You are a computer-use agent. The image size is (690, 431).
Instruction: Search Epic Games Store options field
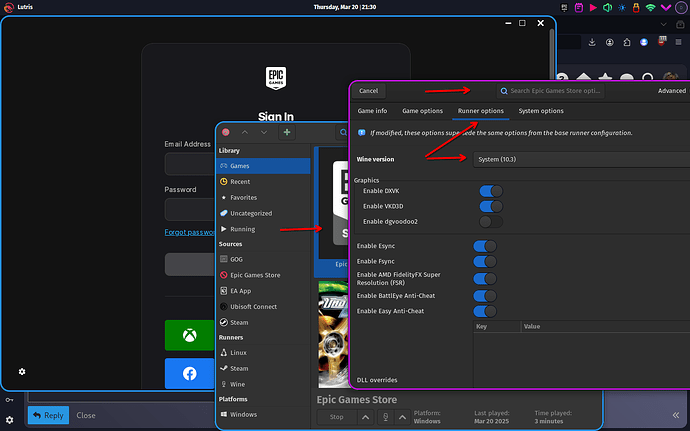point(551,91)
